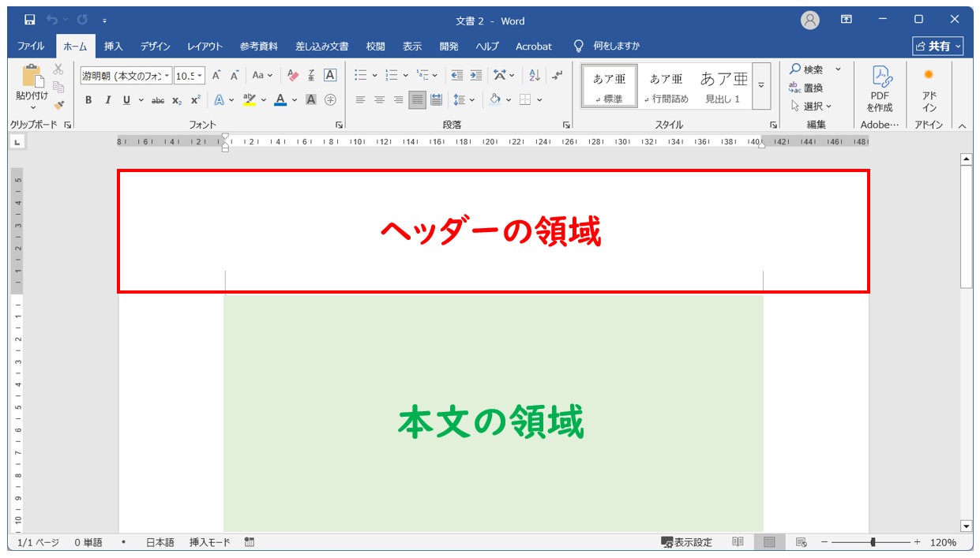Viewport: 980px width, 558px height.
Task: Click the distributed alignment icon
Action: (x=436, y=100)
